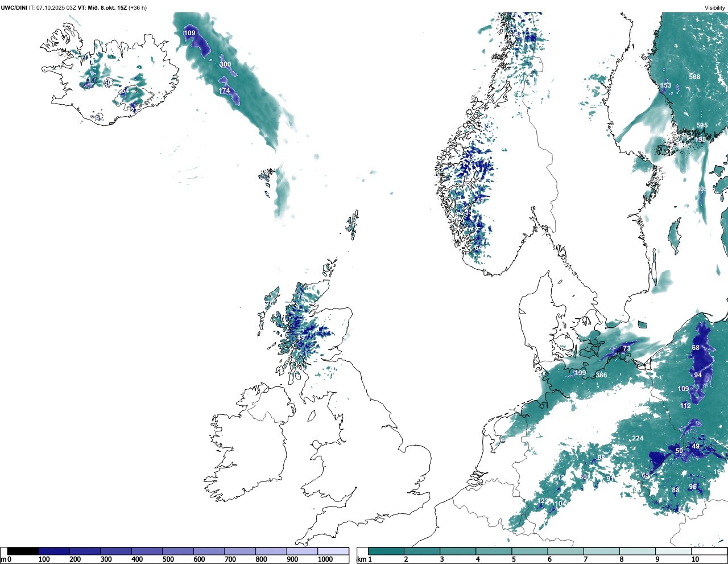The width and height of the screenshot is (728, 564).
Task: Click the '198' value near the Gulf of Finland
Action: tap(700, 139)
